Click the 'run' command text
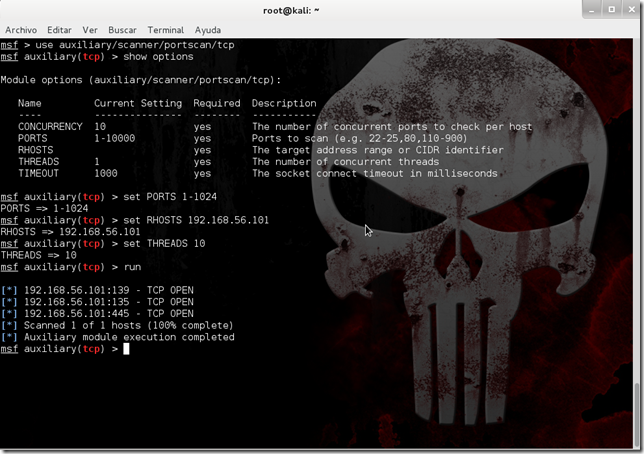This screenshot has height=454, width=644. pos(132,267)
